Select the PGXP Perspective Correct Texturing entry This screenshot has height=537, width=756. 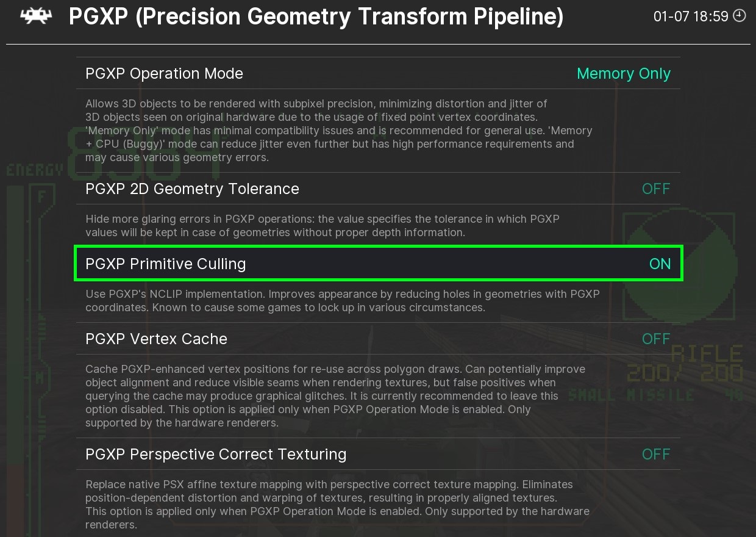(x=216, y=455)
